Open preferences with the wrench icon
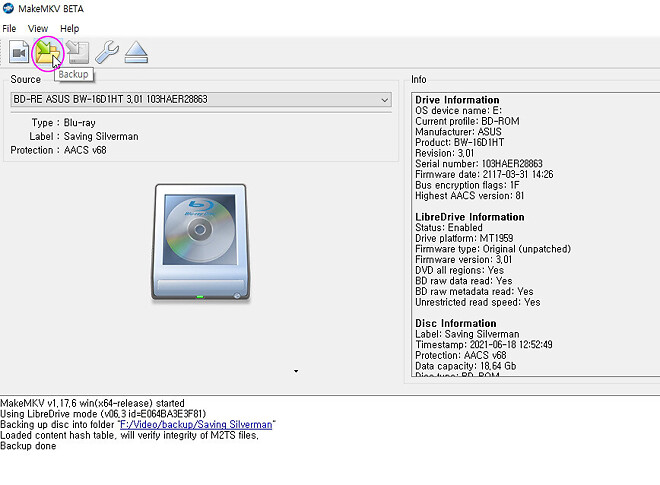 point(107,52)
